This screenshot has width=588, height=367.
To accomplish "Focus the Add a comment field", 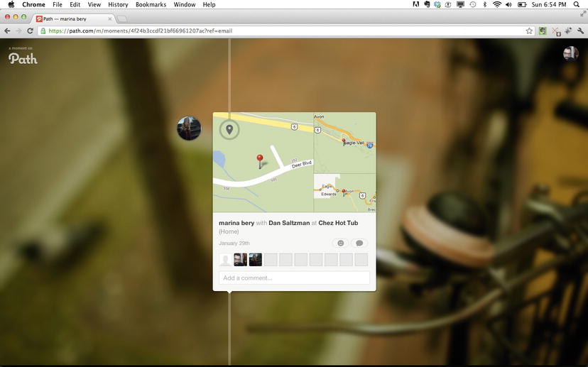I will 295,278.
